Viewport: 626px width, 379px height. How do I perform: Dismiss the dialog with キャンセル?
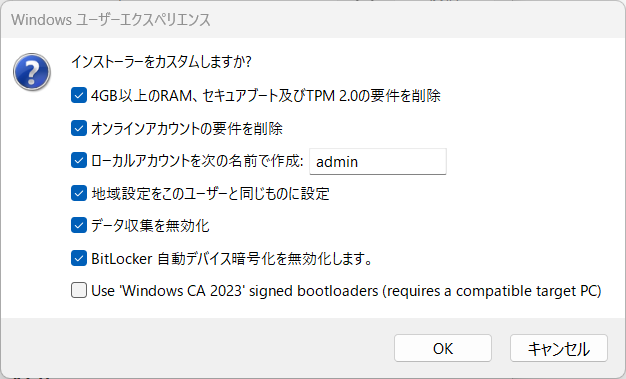pos(559,348)
